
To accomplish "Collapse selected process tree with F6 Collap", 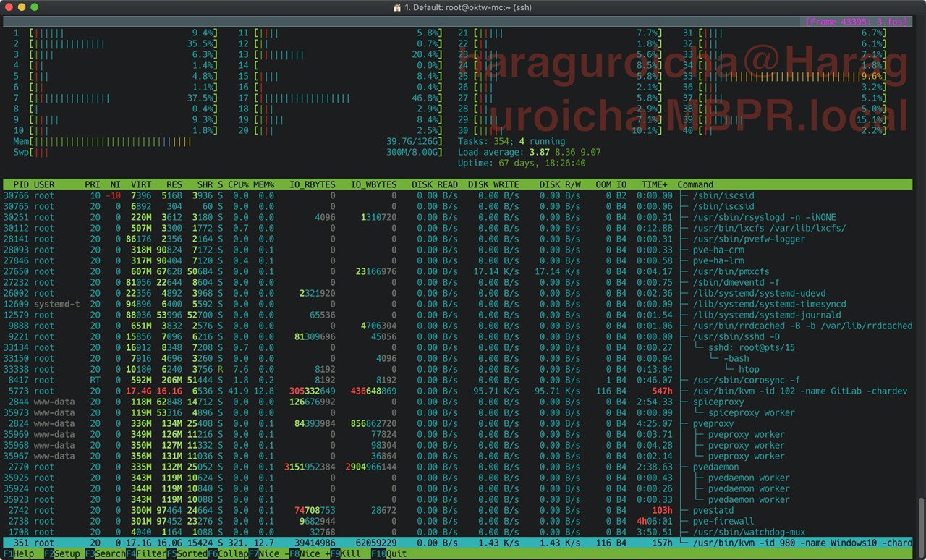I will click(228, 553).
